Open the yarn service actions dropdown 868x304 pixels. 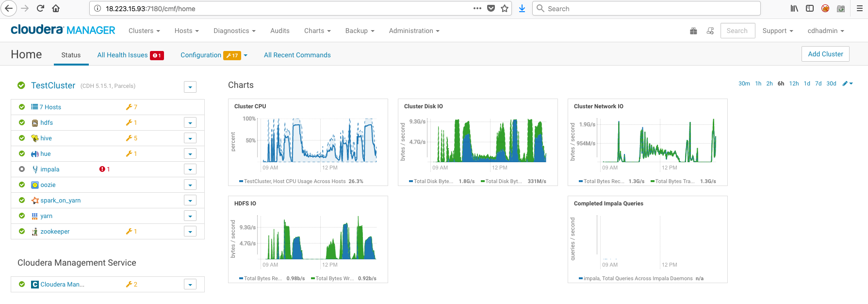(190, 216)
